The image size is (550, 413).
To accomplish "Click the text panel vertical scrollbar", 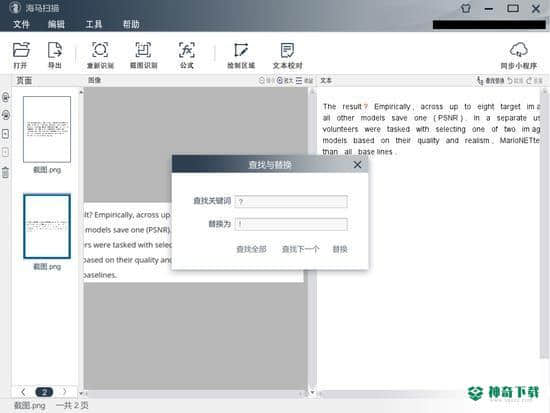I will (544, 225).
